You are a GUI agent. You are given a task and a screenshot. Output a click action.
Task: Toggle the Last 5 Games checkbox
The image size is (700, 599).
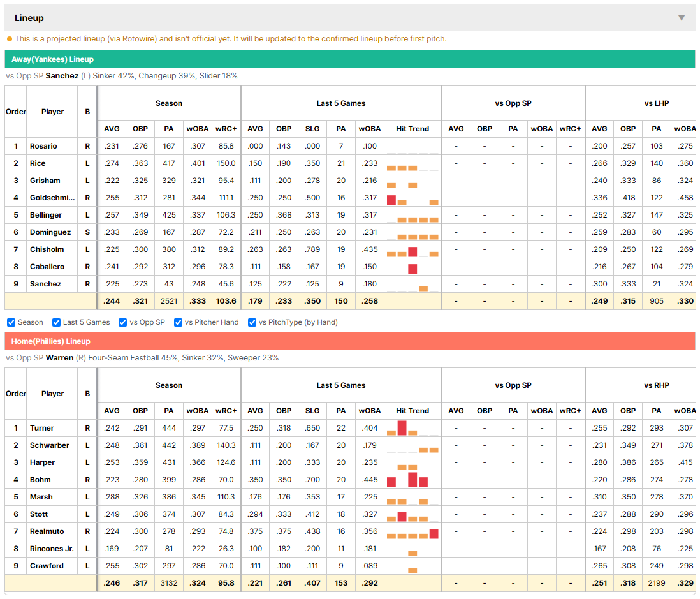pos(56,323)
